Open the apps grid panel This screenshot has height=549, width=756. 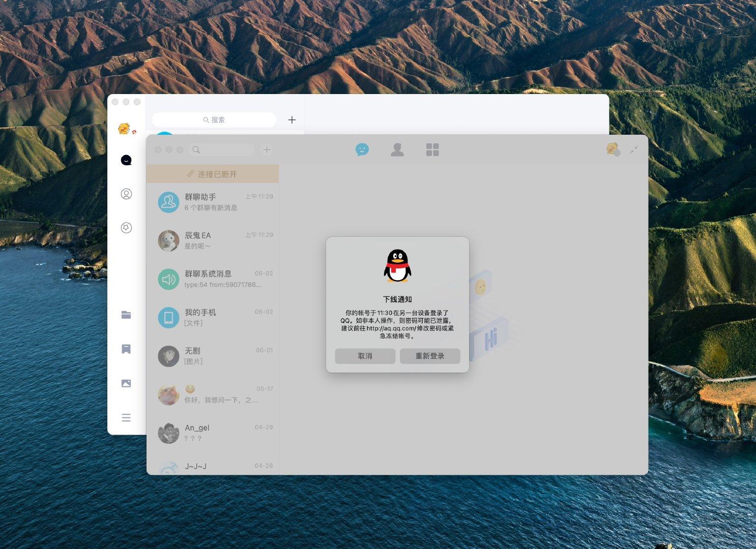pyautogui.click(x=432, y=149)
